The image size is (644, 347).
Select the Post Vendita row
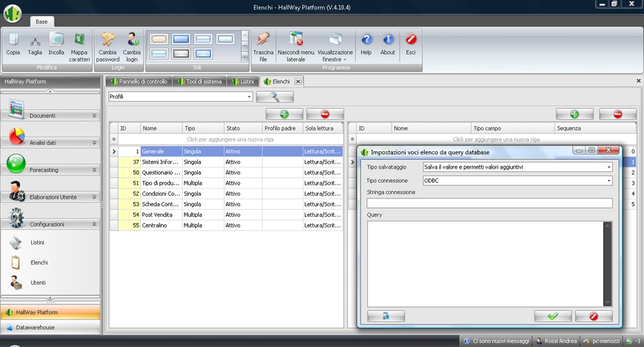(x=226, y=215)
